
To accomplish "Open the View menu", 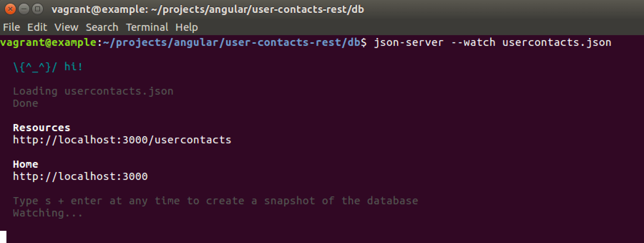I will coord(66,27).
